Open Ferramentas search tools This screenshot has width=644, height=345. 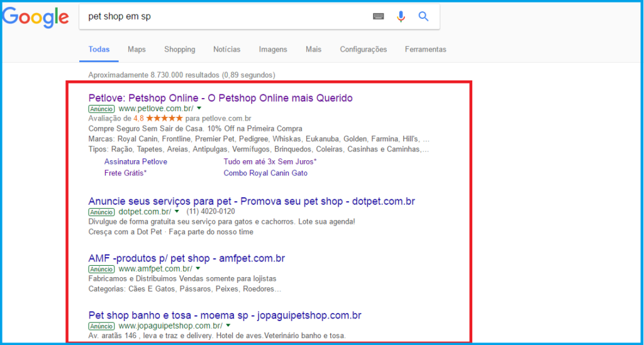(425, 49)
